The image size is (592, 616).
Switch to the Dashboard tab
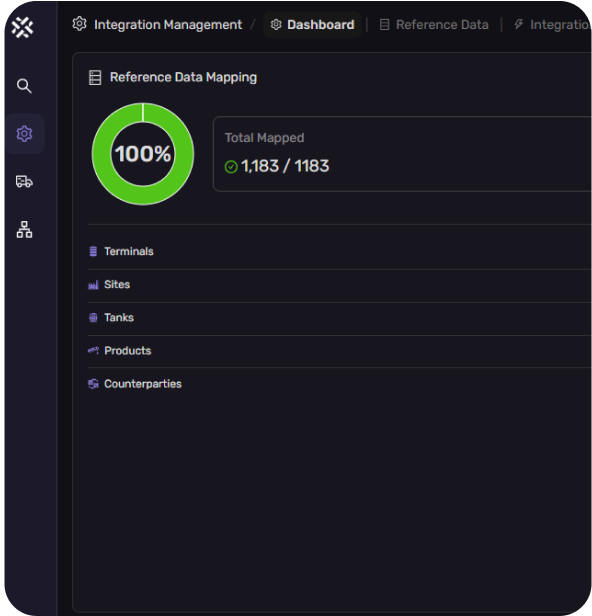coord(312,25)
